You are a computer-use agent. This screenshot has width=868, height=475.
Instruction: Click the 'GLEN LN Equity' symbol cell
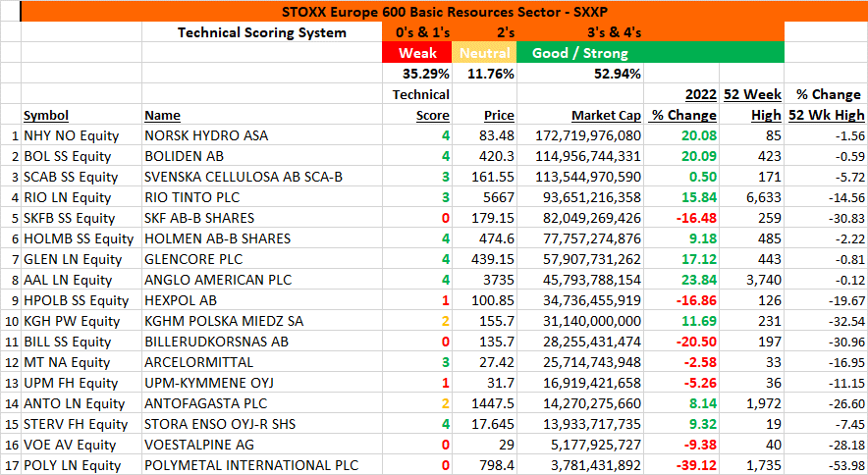81,259
